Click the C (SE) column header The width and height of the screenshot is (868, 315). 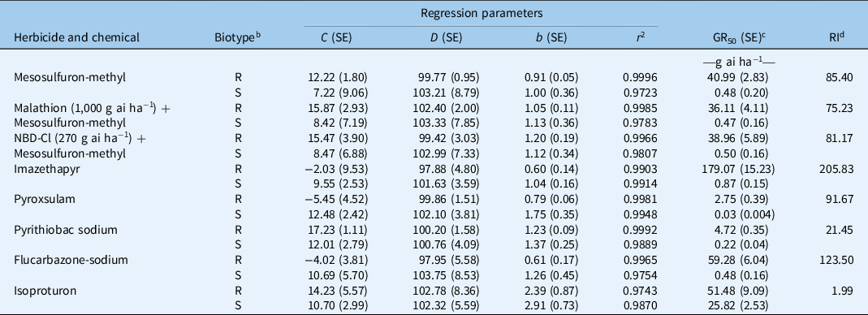(x=338, y=37)
